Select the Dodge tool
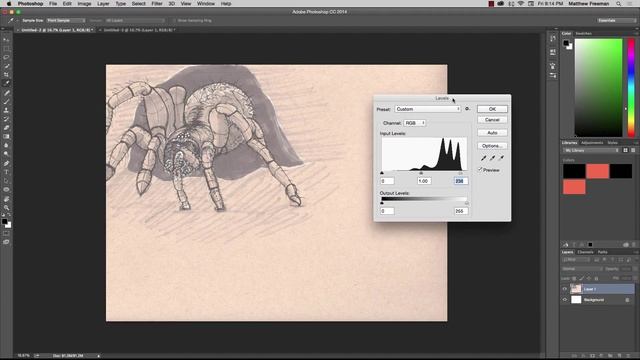 6,154
